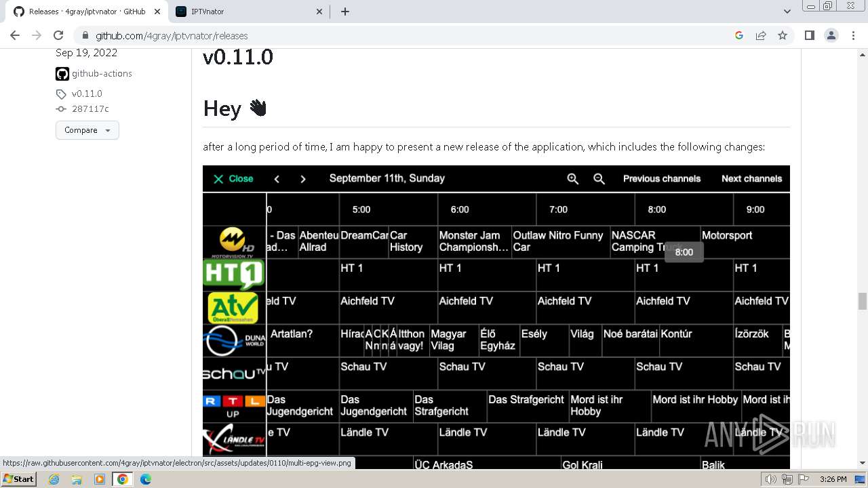This screenshot has height=488, width=868.
Task: Open the multi-EPG view screenshot image
Action: (x=496, y=317)
